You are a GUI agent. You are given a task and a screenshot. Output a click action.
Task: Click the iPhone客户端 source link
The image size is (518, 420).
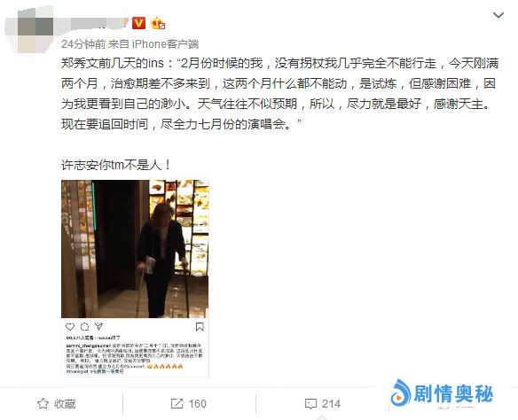pyautogui.click(x=166, y=44)
